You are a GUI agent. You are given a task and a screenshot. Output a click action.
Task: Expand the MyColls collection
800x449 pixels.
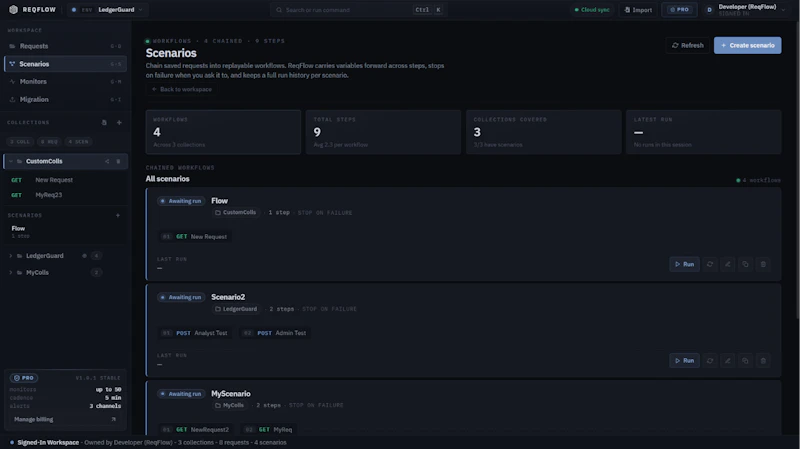coord(11,272)
